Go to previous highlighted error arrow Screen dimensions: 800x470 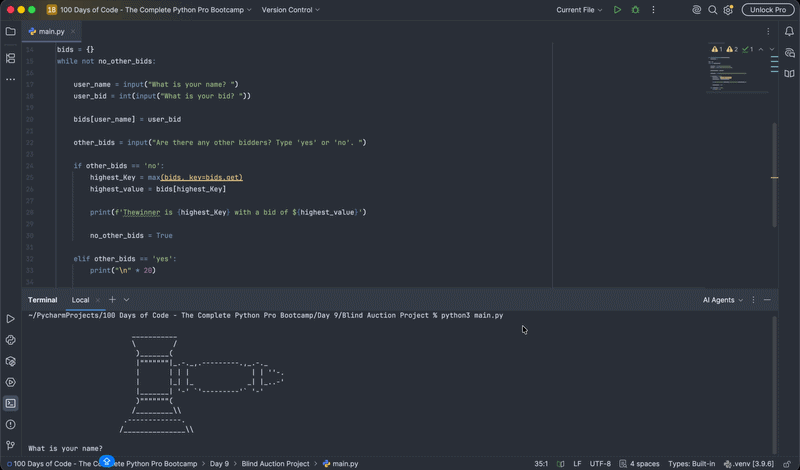point(761,50)
